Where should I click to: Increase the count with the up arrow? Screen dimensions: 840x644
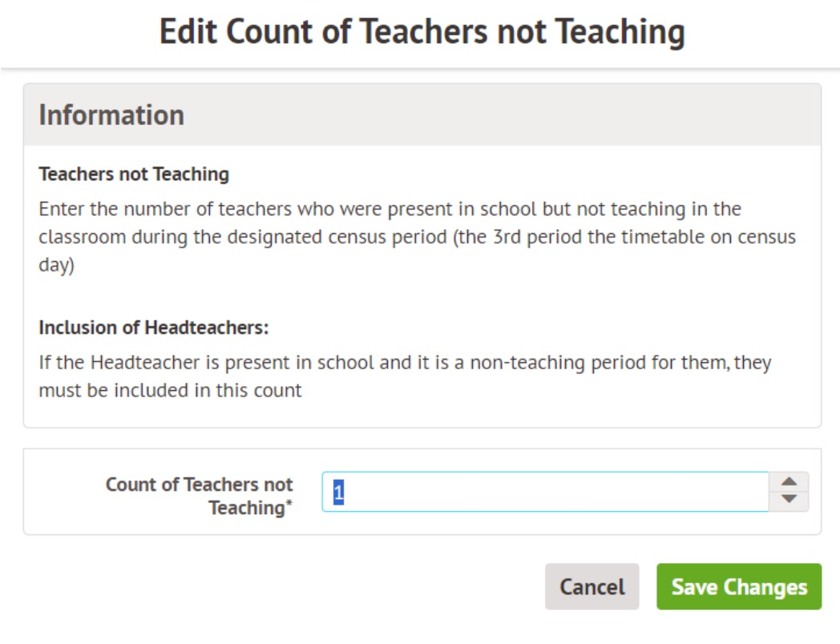790,481
